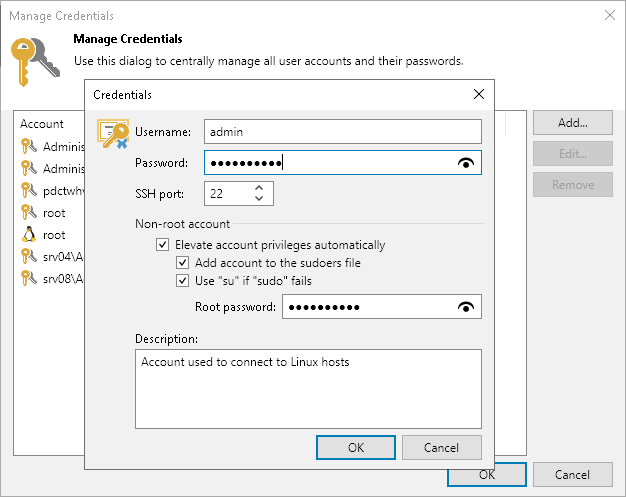626x497 pixels.
Task: Disable Use "su" if "sudo" fails option
Action: tap(182, 281)
